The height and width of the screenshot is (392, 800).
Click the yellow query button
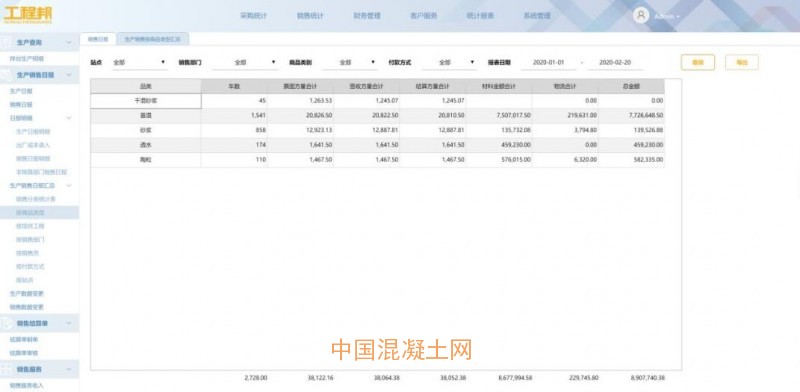(x=697, y=62)
